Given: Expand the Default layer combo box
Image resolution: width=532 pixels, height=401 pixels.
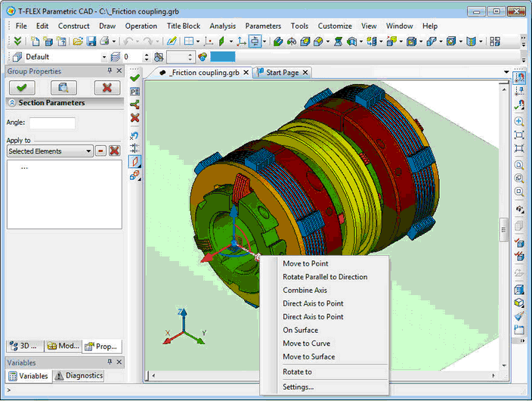Looking at the screenshot, I should click(x=104, y=57).
